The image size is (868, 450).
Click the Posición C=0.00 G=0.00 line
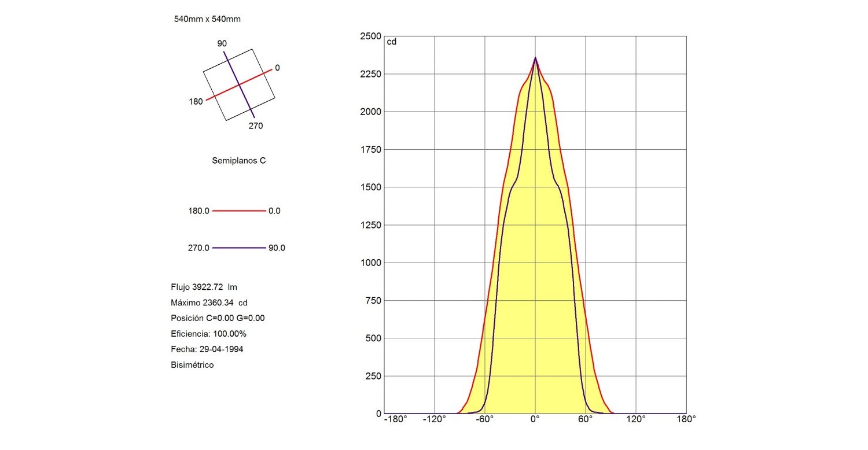(x=218, y=318)
